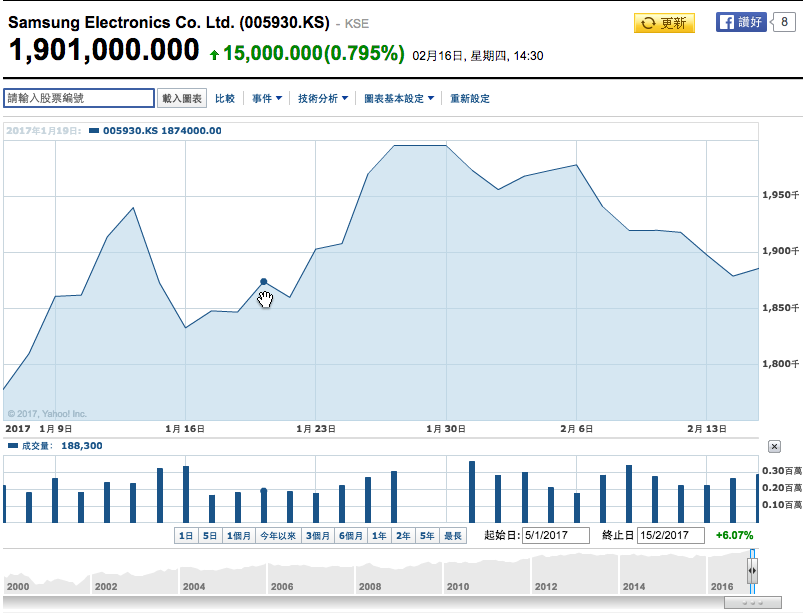Click the horizontal scrollbar thumb below the timeline
This screenshot has width=811, height=613.
click(753, 603)
